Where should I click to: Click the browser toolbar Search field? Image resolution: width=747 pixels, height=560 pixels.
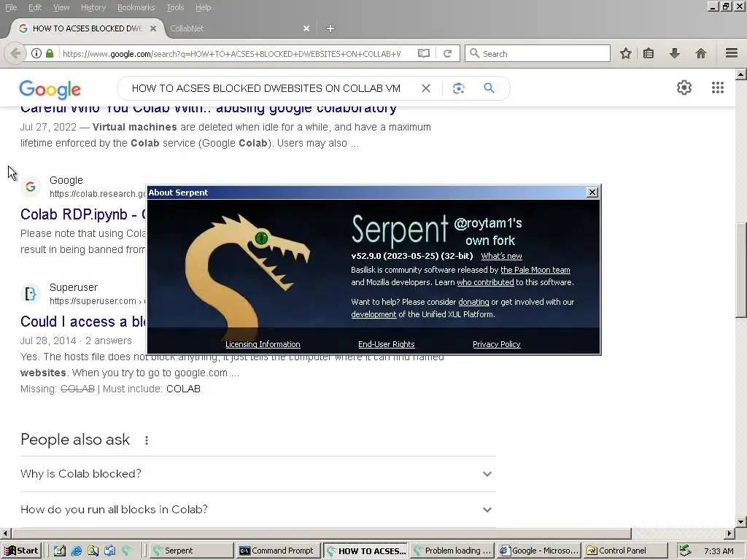[x=538, y=53]
